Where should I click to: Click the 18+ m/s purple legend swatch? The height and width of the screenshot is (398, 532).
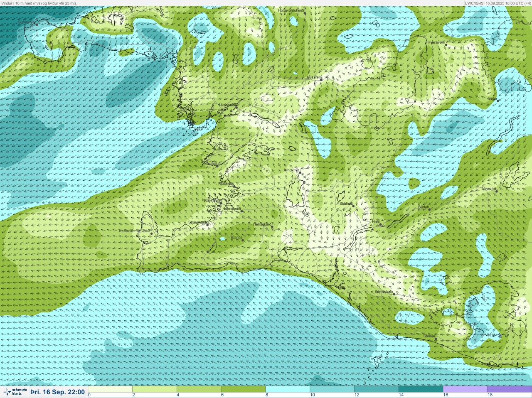point(510,389)
